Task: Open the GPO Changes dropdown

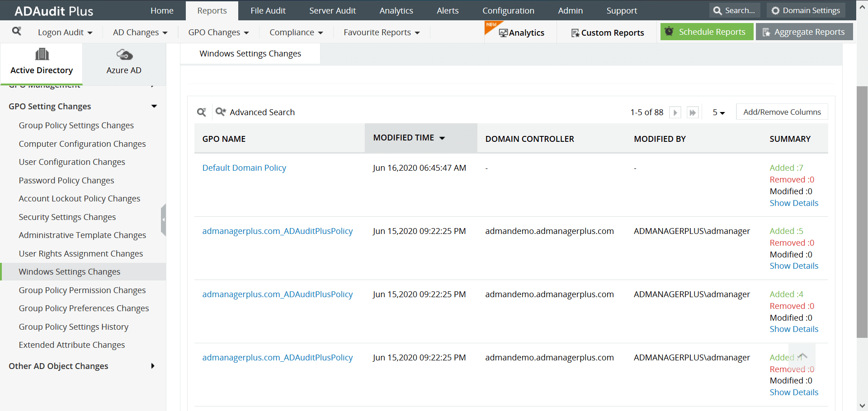Action: click(x=219, y=33)
